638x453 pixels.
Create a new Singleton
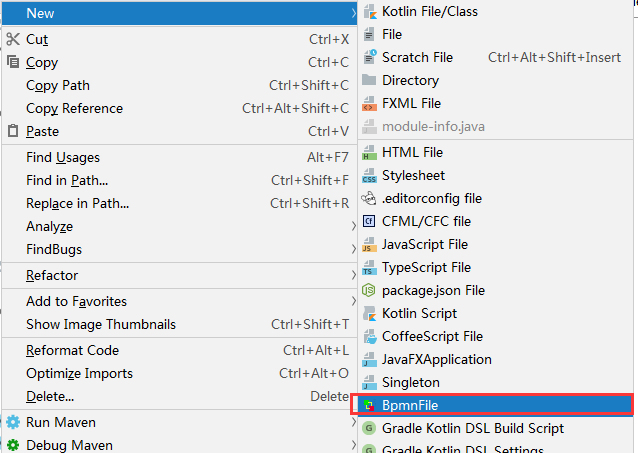pyautogui.click(x=496, y=383)
